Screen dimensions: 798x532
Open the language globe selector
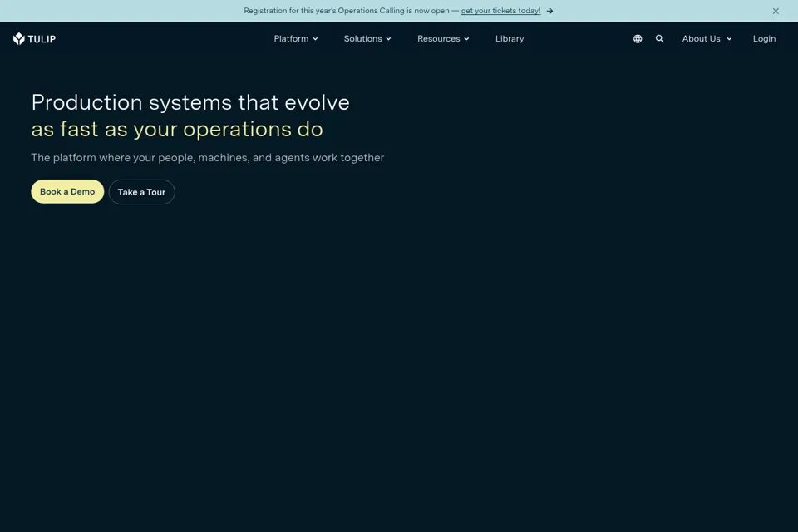pyautogui.click(x=638, y=39)
